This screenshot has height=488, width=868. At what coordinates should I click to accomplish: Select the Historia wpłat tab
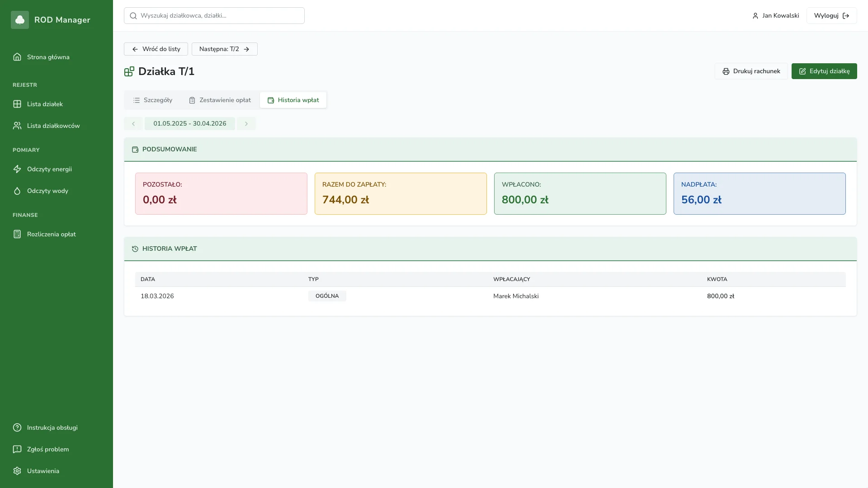coord(293,100)
